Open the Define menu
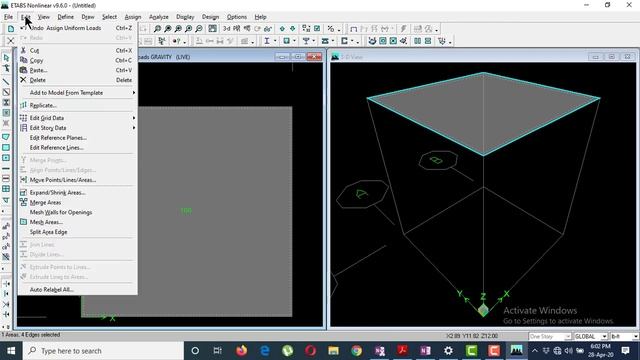This screenshot has width=640, height=360. [65, 17]
